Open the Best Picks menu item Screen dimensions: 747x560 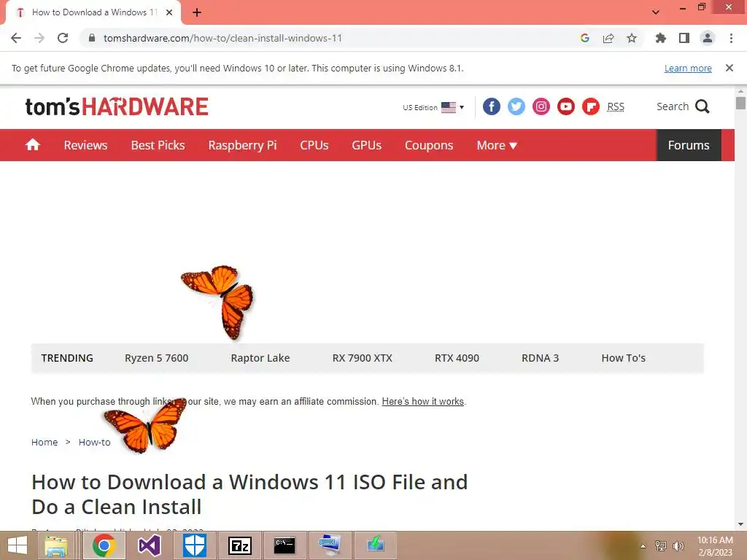pos(158,145)
